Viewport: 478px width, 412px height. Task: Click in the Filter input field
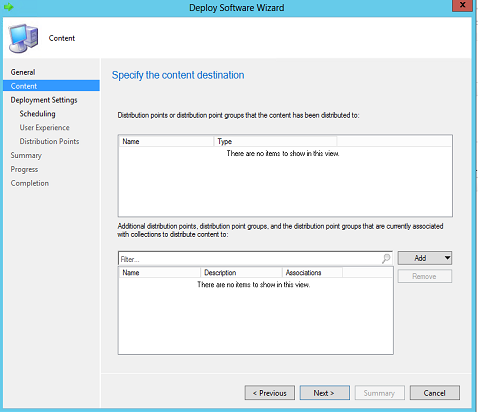(x=250, y=259)
